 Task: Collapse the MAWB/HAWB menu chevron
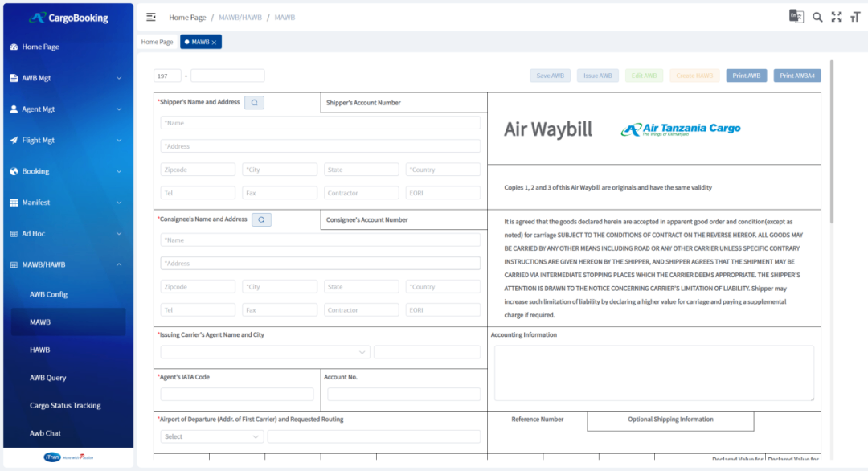(x=119, y=264)
